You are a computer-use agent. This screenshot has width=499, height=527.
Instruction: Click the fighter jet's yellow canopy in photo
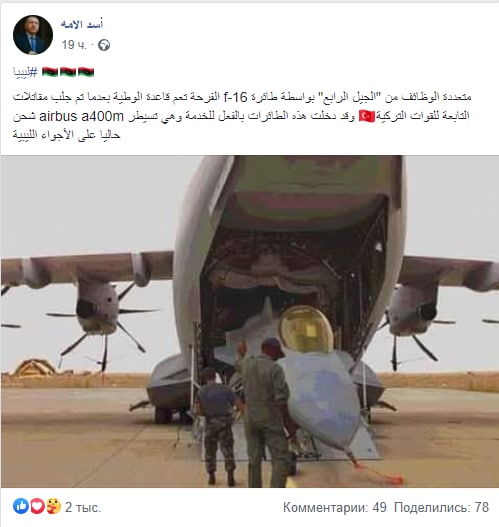pos(306,329)
